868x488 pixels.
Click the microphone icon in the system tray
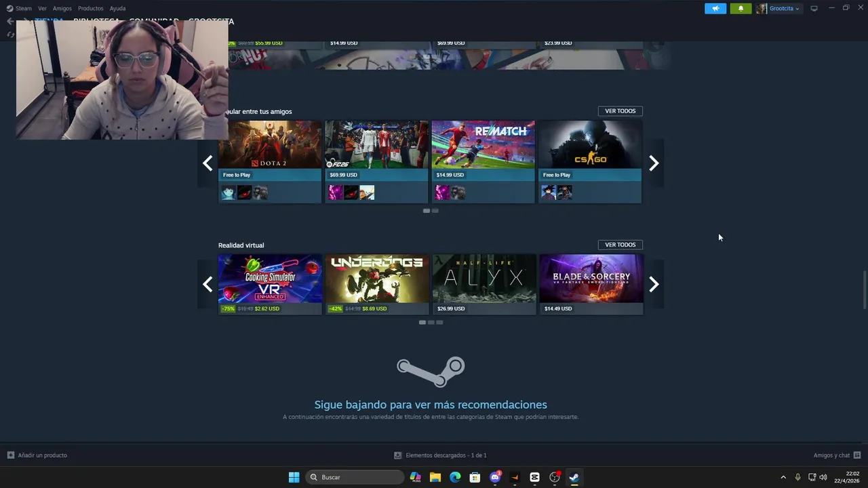pos(797,477)
